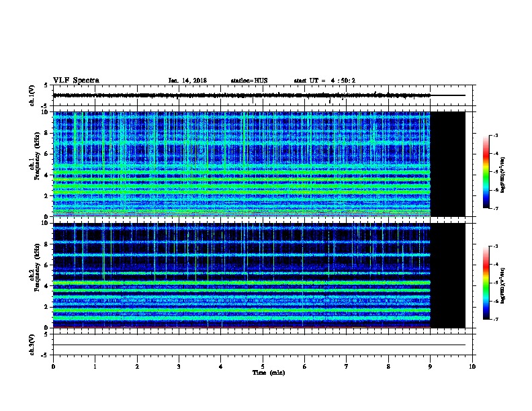Click time axis tick label "8"
The image size is (532, 411).
click(x=388, y=366)
